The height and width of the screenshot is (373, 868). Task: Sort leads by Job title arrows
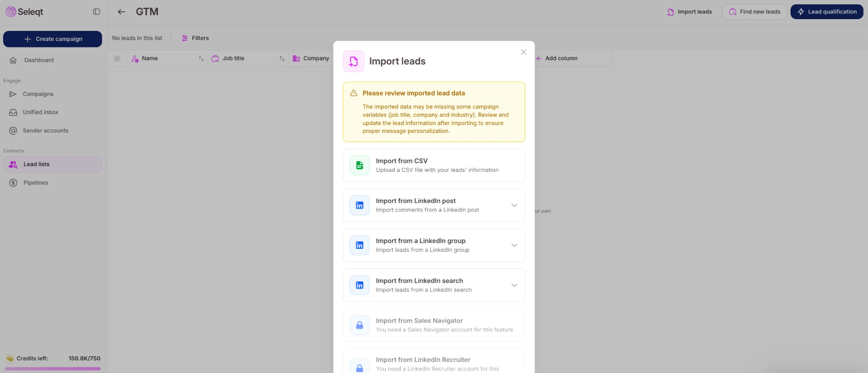pyautogui.click(x=282, y=58)
